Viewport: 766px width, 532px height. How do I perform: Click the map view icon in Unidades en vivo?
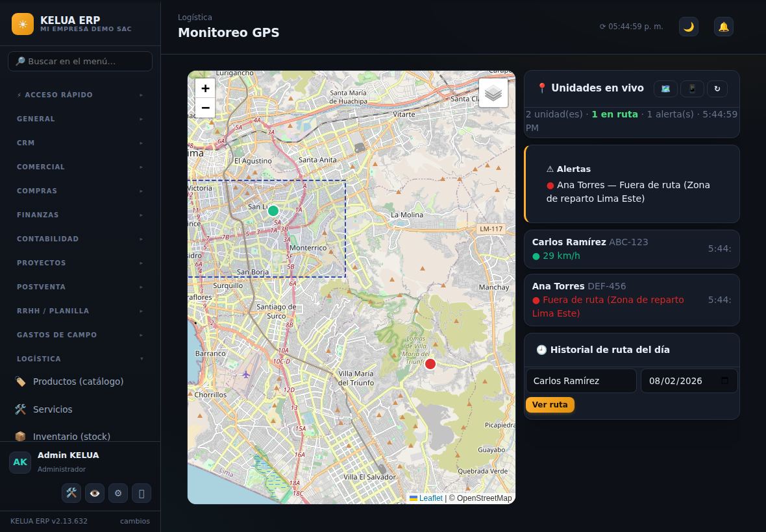[x=665, y=89]
